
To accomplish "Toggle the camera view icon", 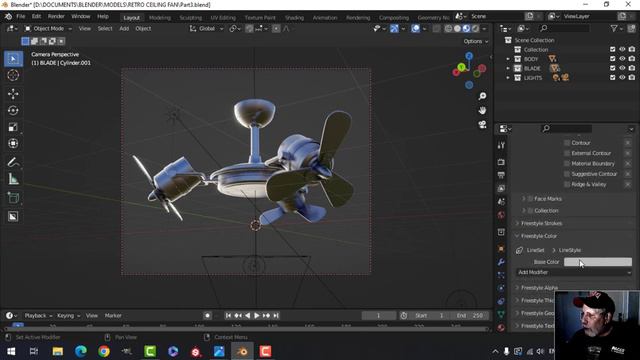I will pos(482,124).
